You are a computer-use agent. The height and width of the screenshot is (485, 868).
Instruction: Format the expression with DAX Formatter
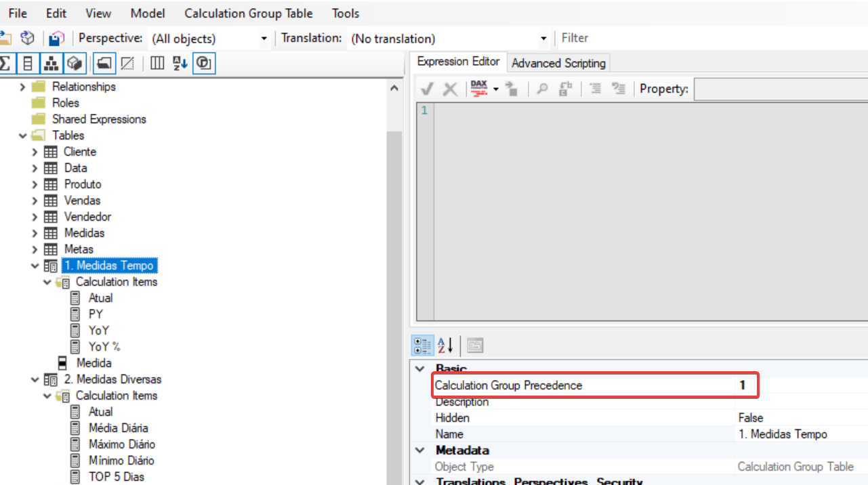(479, 89)
